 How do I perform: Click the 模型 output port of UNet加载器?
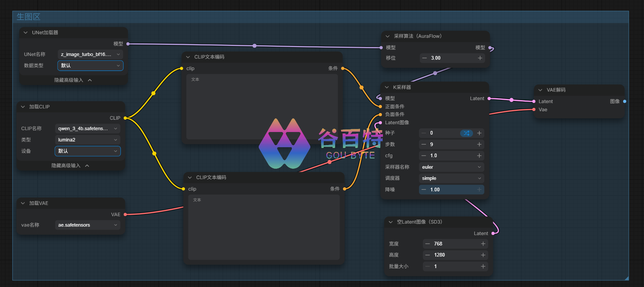click(128, 44)
